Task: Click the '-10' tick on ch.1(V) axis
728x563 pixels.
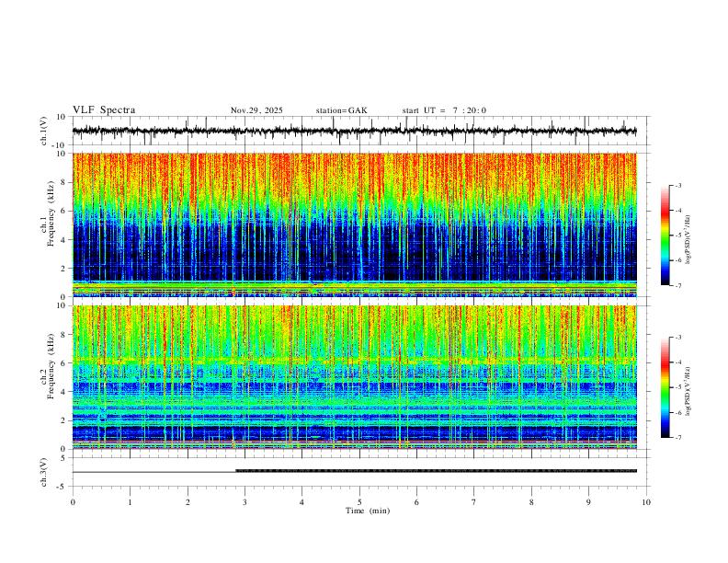Action: (x=60, y=145)
